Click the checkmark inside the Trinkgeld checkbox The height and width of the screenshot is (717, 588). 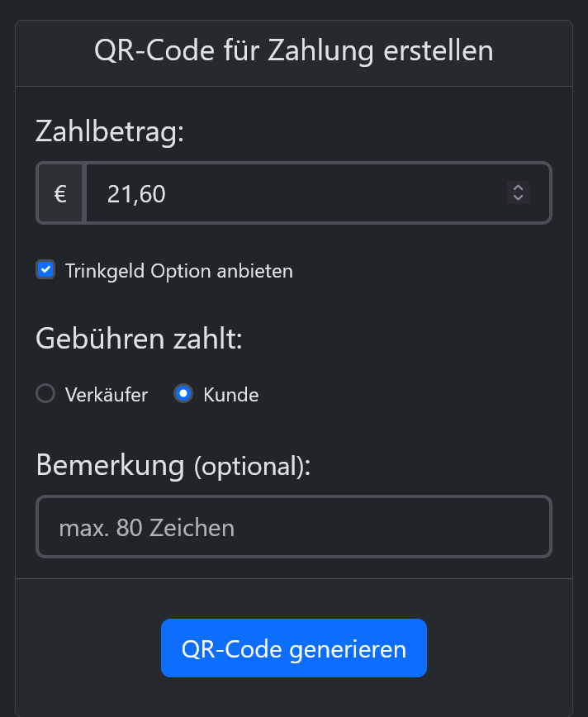[x=45, y=269]
